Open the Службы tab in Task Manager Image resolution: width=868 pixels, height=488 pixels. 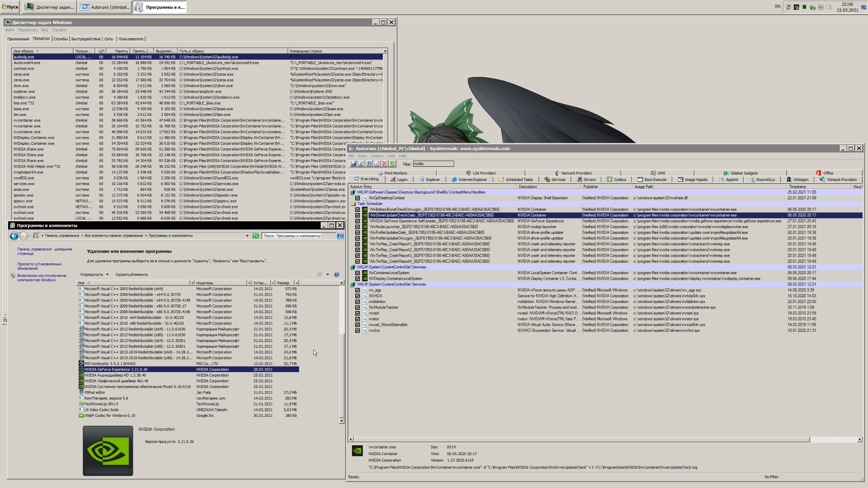(x=61, y=39)
